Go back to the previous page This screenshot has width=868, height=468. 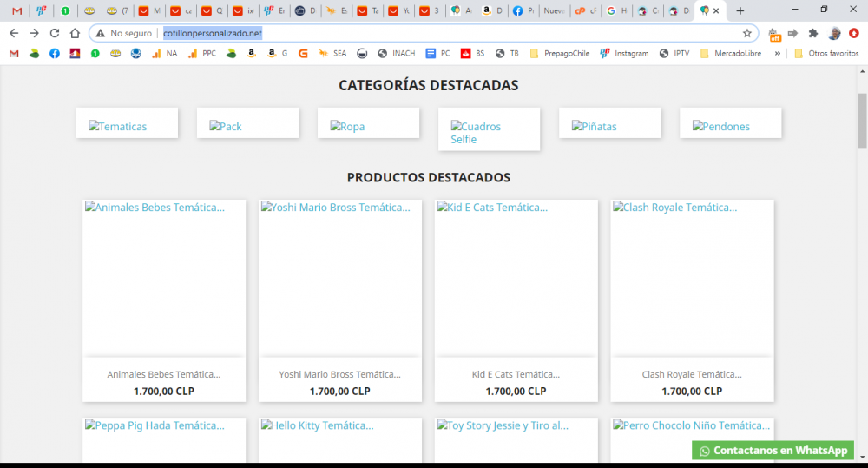tap(14, 33)
